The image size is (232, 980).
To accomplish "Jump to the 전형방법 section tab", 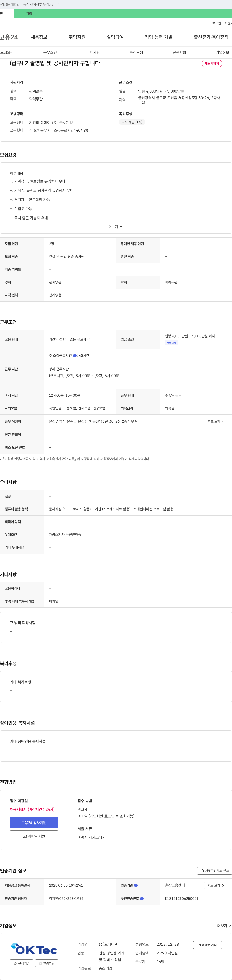I will pyautogui.click(x=179, y=53).
